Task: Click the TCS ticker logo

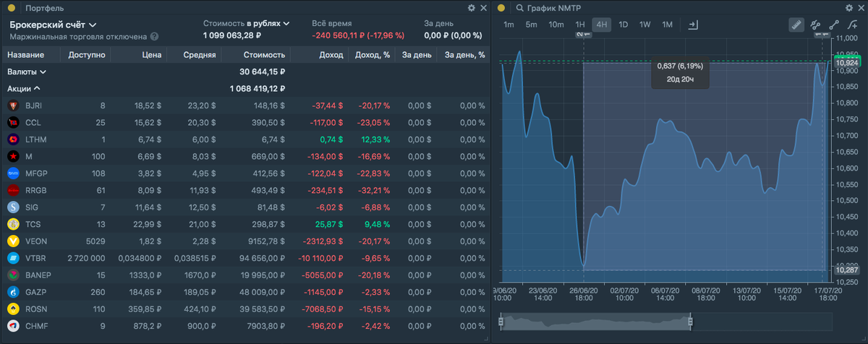Action: click(x=13, y=224)
